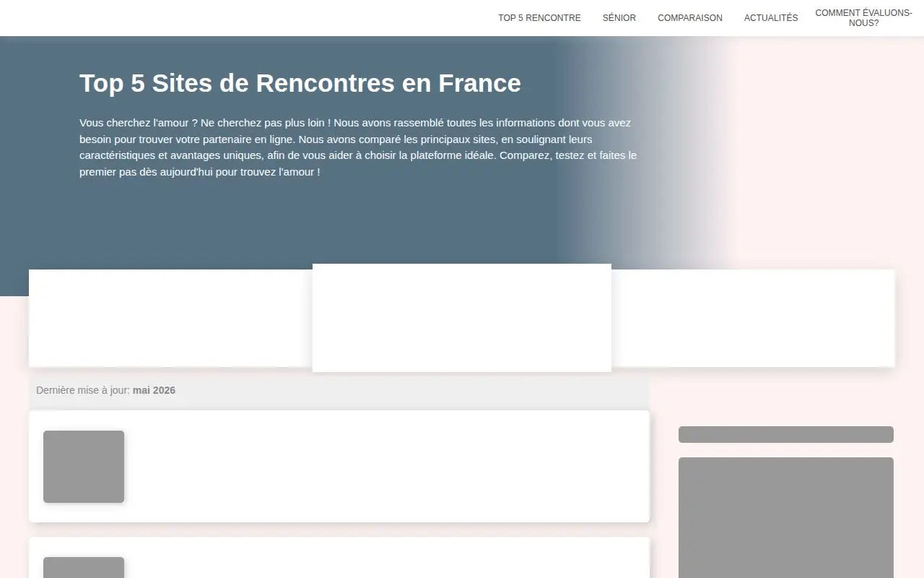
Task: Open the TOP 5 RENCONTRE menu item
Action: [539, 18]
